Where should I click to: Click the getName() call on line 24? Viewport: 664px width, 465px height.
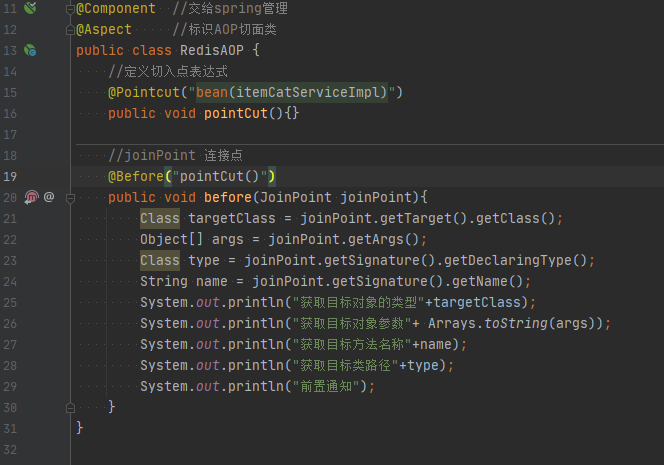pos(487,281)
